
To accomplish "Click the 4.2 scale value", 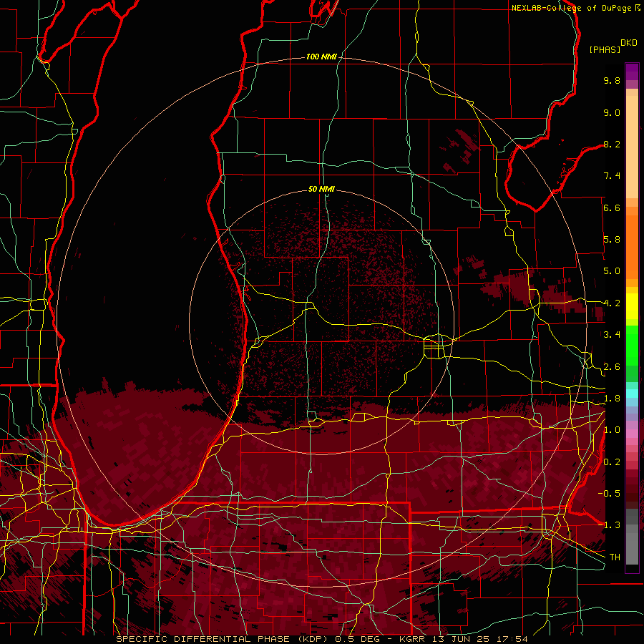I will (x=612, y=303).
